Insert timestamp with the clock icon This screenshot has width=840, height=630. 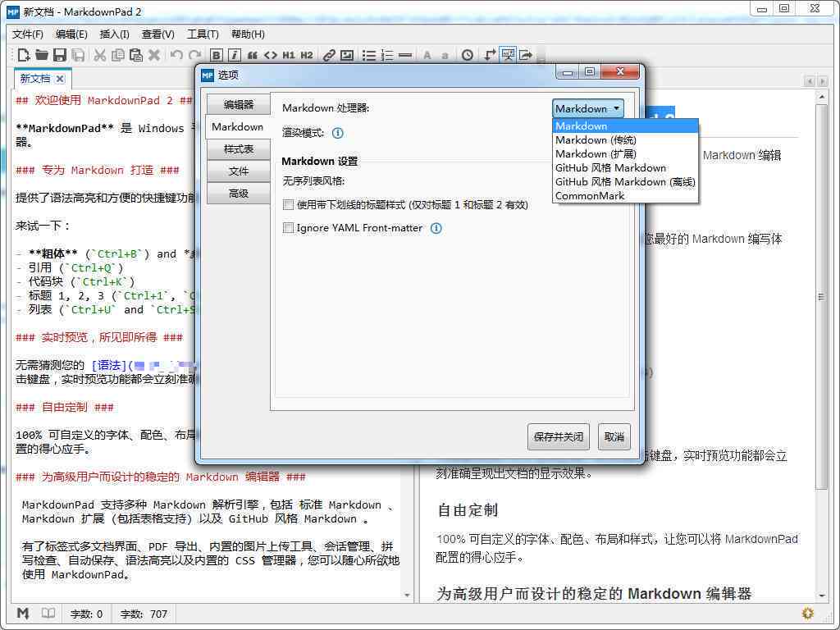[x=467, y=55]
